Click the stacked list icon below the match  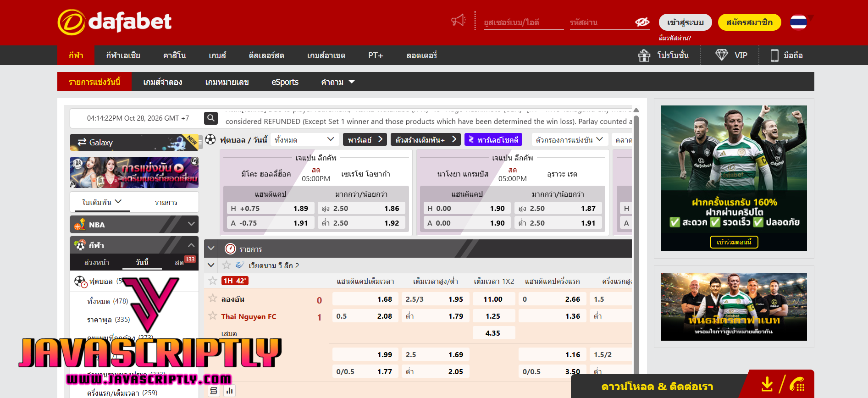point(214,391)
